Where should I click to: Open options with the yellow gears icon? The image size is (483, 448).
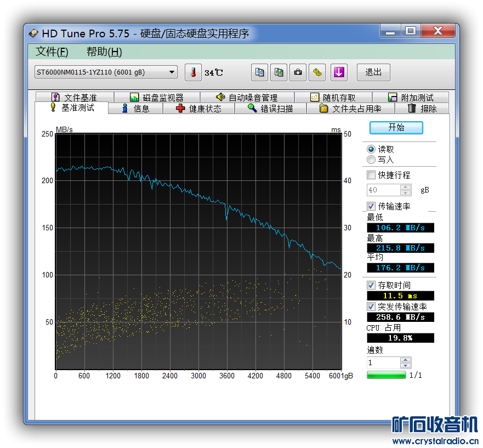[x=317, y=72]
